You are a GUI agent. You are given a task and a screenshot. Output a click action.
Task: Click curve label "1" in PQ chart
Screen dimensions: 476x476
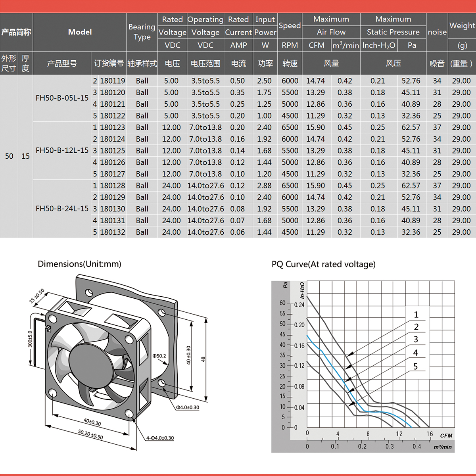pos(416,315)
